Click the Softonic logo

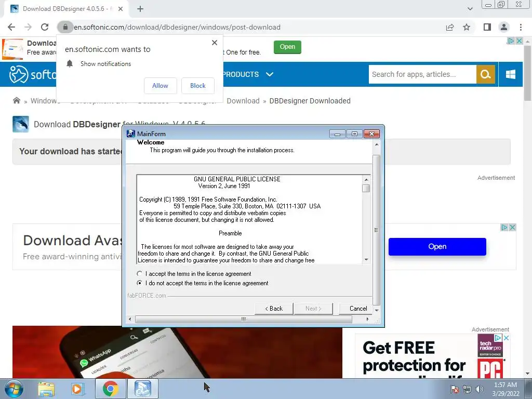(x=33, y=74)
